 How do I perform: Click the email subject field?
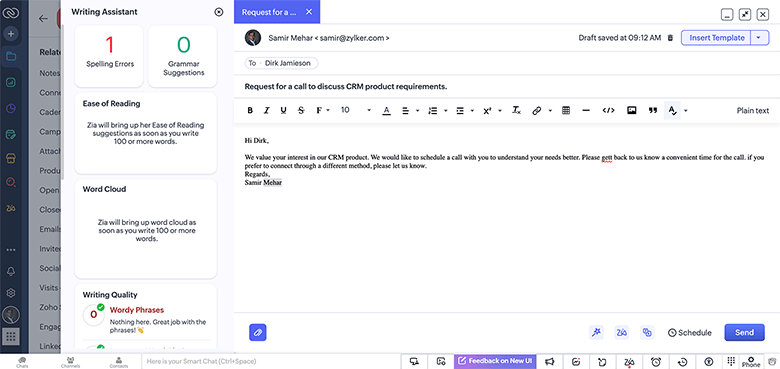(507, 87)
